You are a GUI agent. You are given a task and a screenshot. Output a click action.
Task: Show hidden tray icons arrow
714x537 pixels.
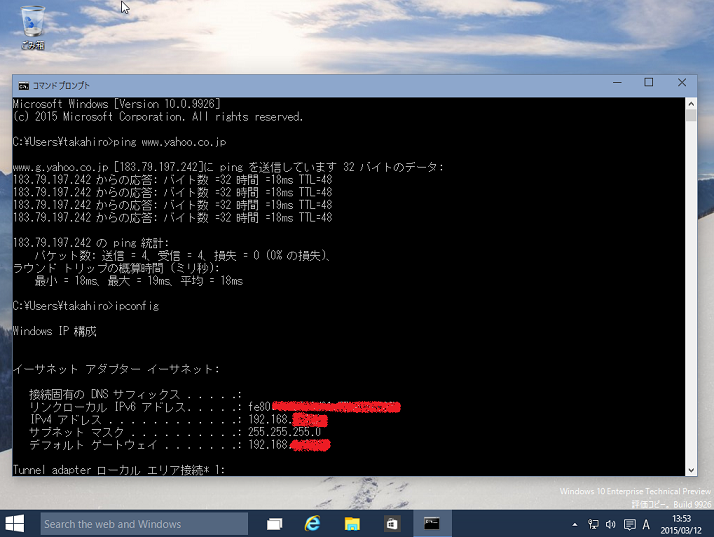575,525
